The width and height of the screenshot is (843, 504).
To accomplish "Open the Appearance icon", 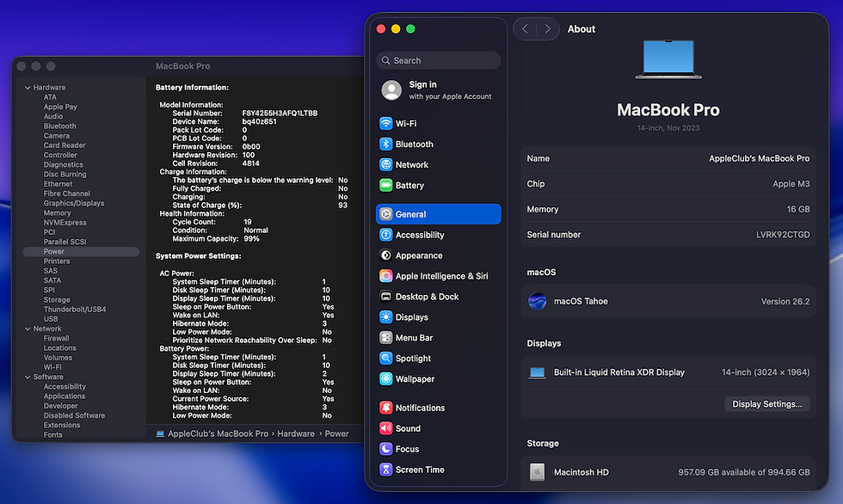I will (x=385, y=255).
